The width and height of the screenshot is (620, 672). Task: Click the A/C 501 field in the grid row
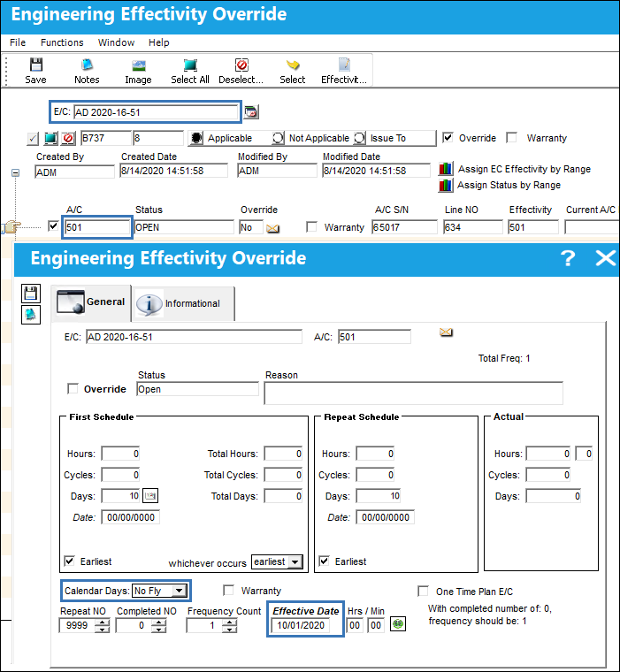pyautogui.click(x=97, y=227)
